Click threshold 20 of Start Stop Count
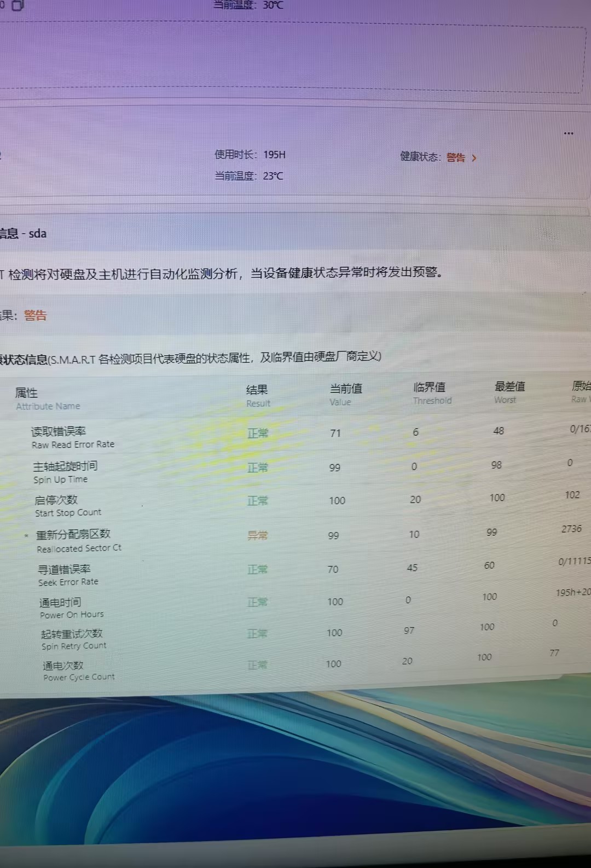Viewport: 591px width, 868px height. (x=415, y=499)
